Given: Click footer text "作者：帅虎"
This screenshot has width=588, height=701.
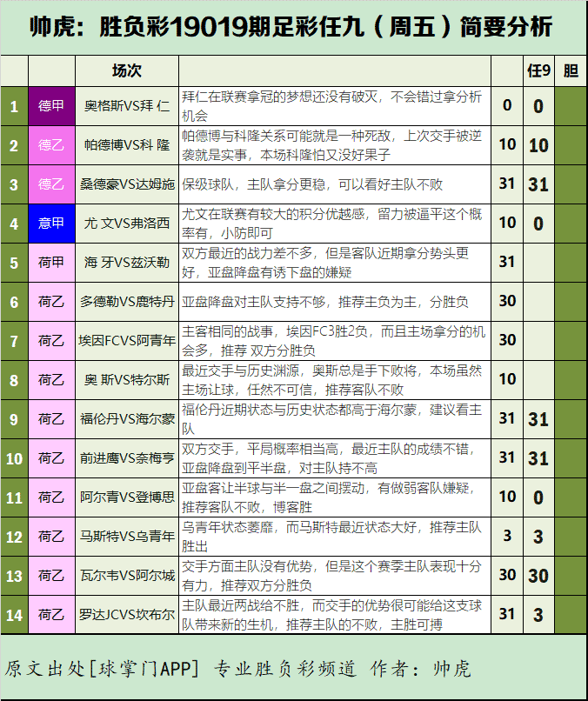Looking at the screenshot, I should (x=420, y=669).
